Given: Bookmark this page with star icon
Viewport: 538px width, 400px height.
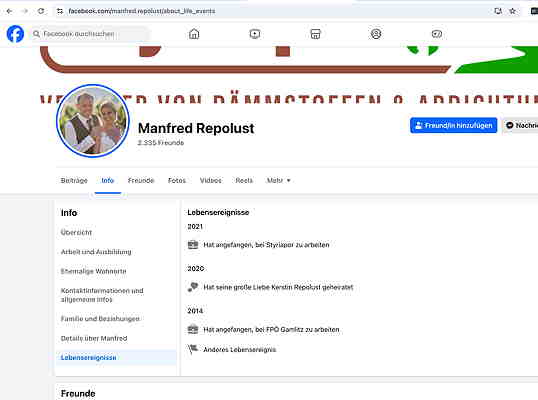Looking at the screenshot, I should click(513, 11).
